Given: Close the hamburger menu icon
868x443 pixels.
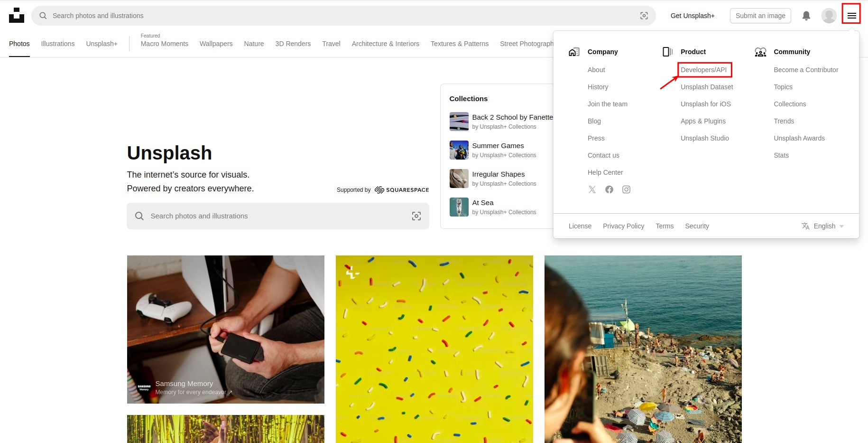Looking at the screenshot, I should tap(852, 16).
